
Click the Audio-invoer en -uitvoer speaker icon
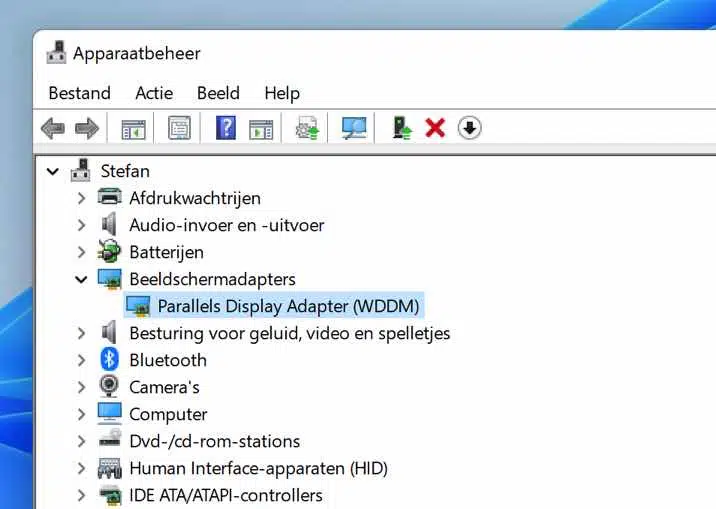click(109, 224)
